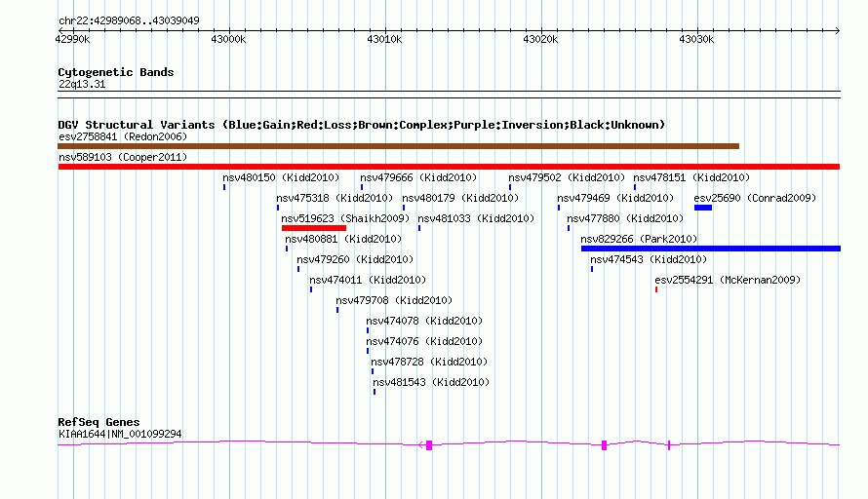Click the brown esv2758841 variant bar
The image size is (868, 499).
tap(398, 146)
